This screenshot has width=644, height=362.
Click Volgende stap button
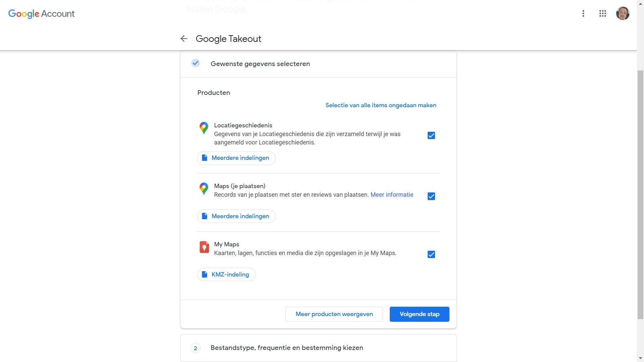[x=419, y=314]
